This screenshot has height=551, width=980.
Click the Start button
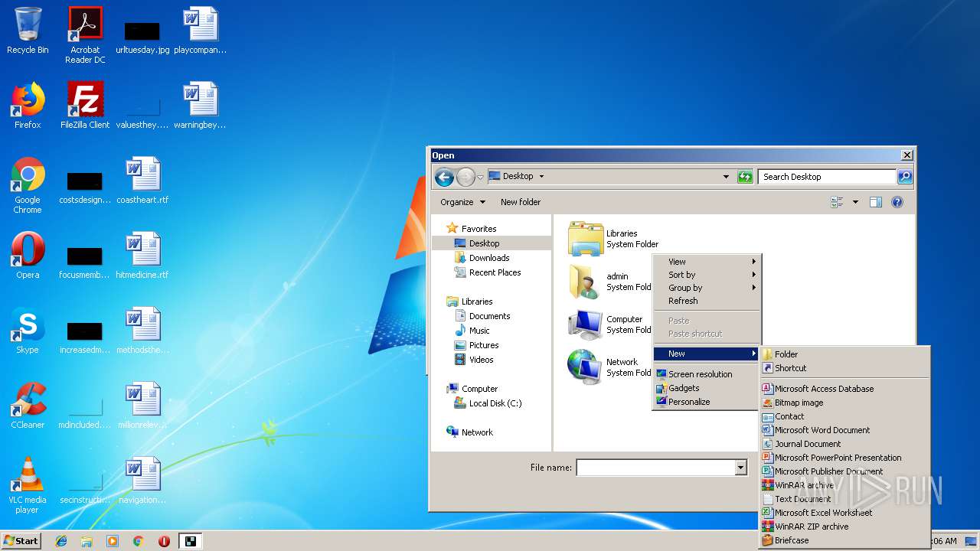pos(21,541)
